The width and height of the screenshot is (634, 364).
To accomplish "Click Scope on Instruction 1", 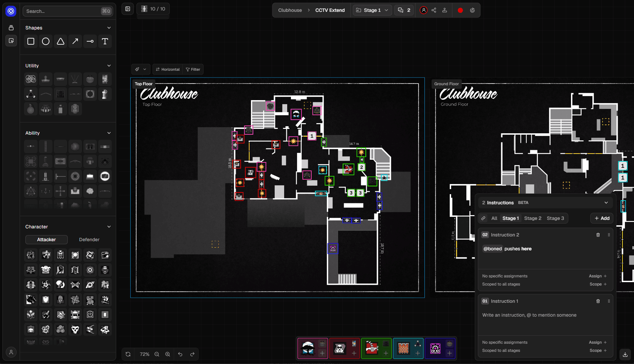I will [x=598, y=350].
